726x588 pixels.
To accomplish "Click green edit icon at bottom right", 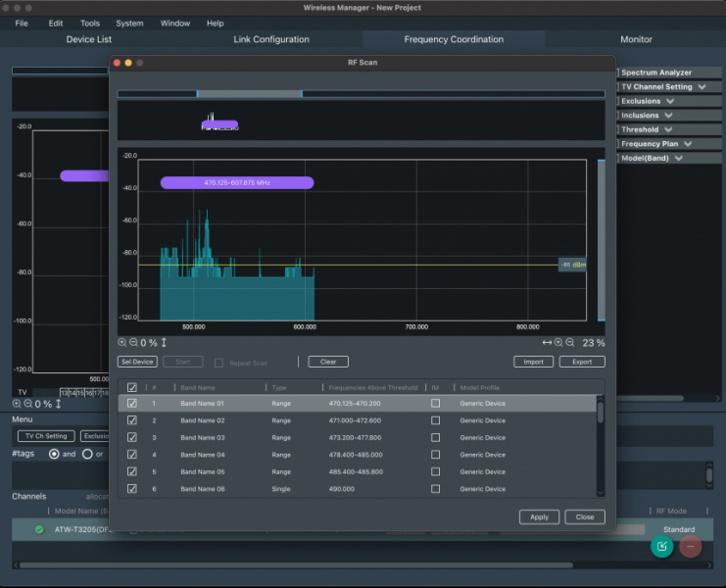I will [662, 546].
